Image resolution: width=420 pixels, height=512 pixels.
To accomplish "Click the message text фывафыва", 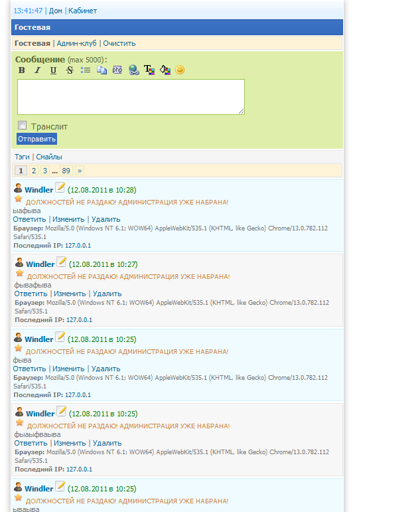I will pos(33,286).
